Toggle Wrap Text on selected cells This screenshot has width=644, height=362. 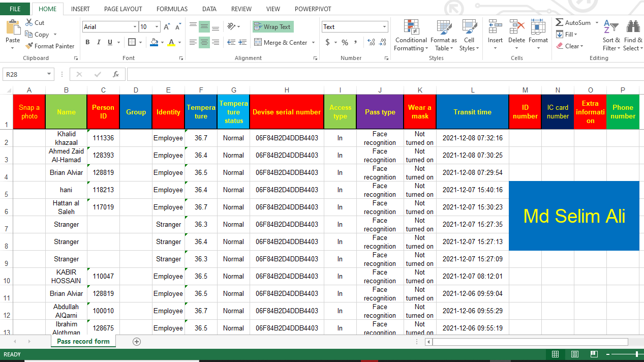[x=272, y=27]
